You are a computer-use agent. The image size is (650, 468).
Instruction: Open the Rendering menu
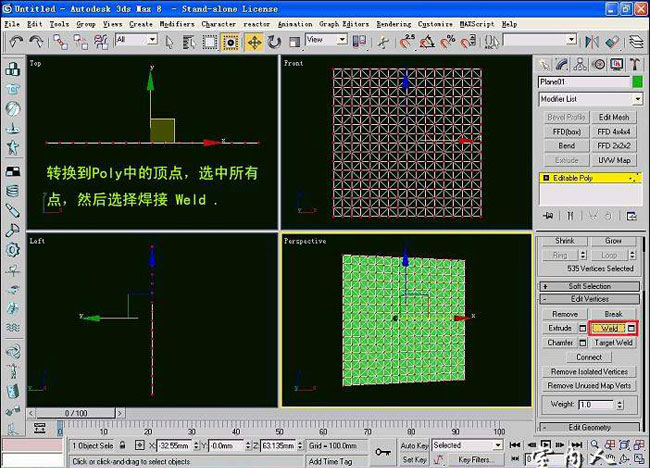[x=394, y=24]
